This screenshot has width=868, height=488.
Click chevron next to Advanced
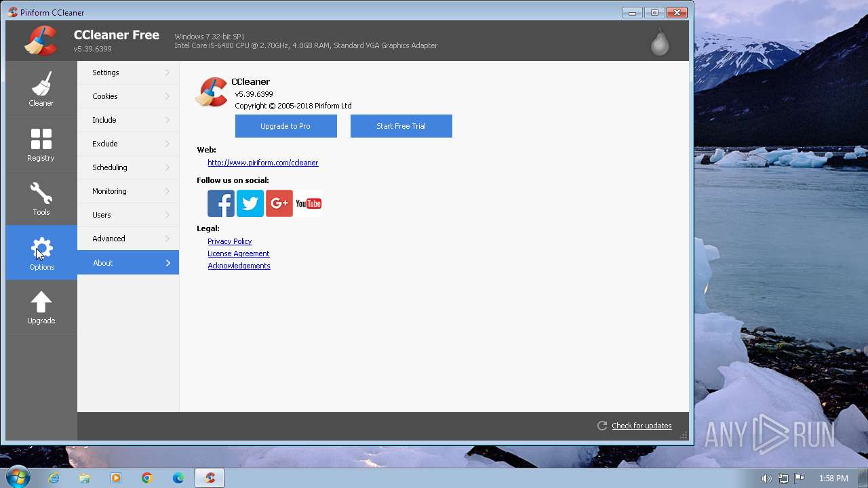167,239
